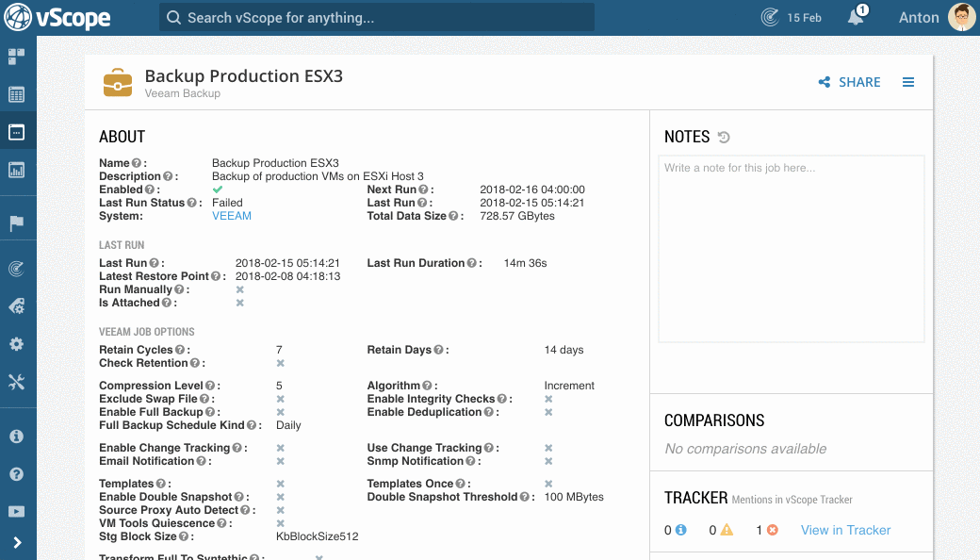Viewport: 980px width, 560px height.
Task: Click the help icon next to Compression Level
Action: pyautogui.click(x=210, y=386)
